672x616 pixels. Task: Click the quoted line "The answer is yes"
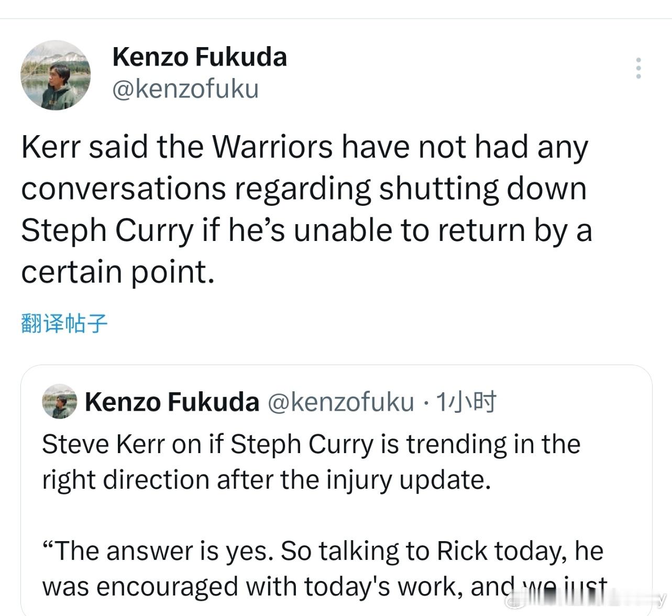click(322, 551)
